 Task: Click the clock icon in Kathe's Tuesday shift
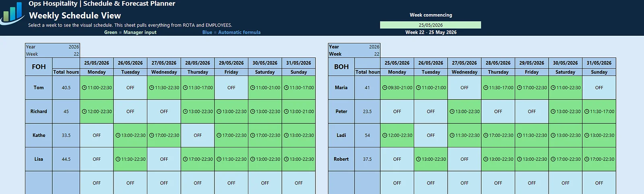118,135
